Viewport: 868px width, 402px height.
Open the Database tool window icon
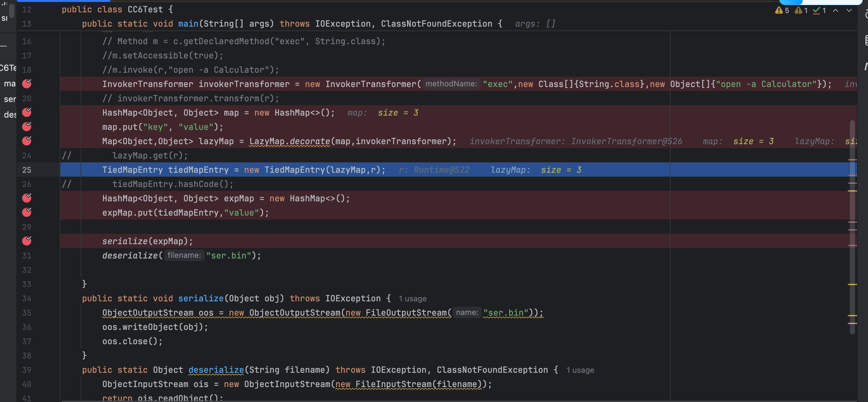coord(866,40)
